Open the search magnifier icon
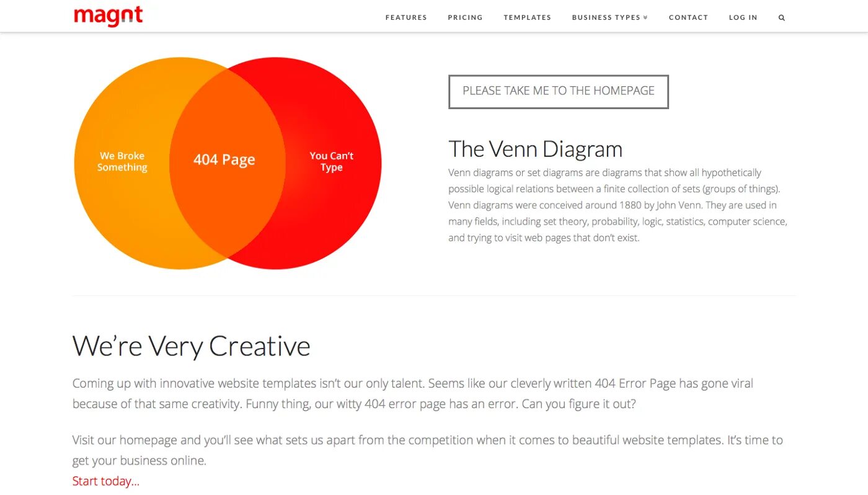This screenshot has width=868, height=495. pos(781,18)
